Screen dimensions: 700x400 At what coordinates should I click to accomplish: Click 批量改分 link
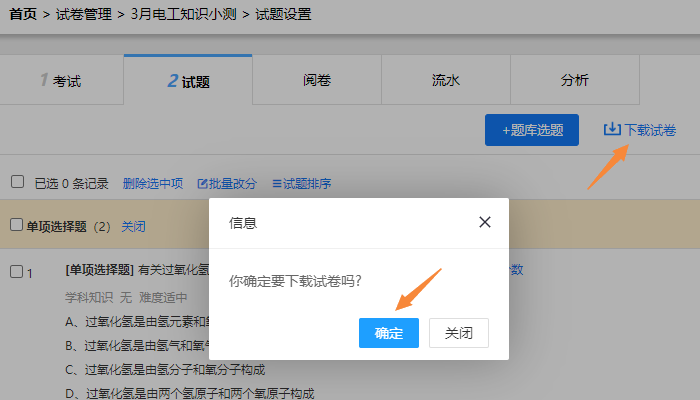227,183
